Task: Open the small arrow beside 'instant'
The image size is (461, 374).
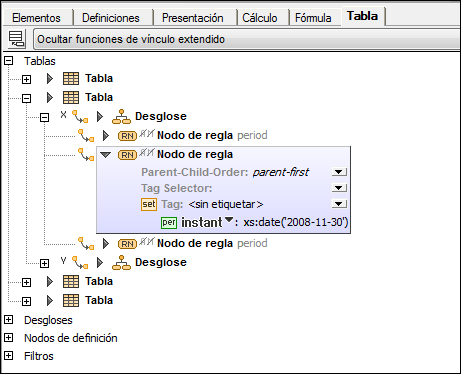Action: tap(229, 219)
